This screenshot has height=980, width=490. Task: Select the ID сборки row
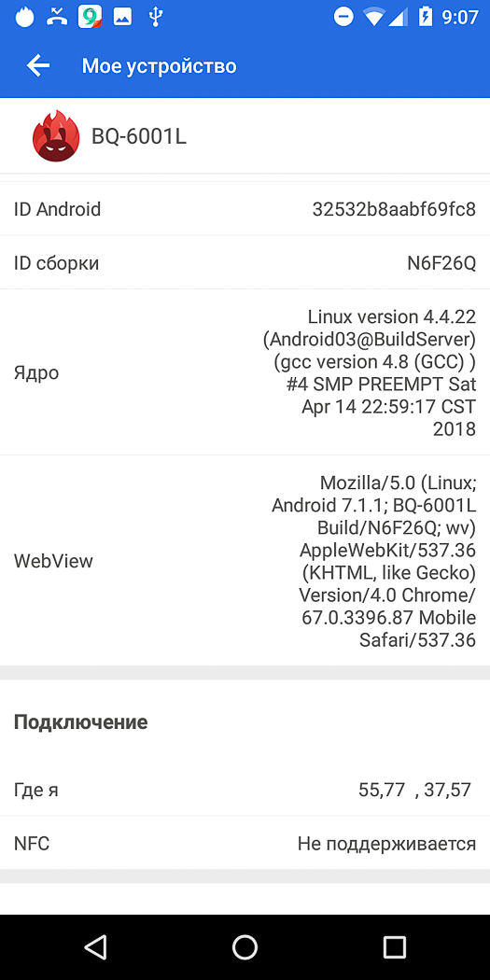[245, 263]
